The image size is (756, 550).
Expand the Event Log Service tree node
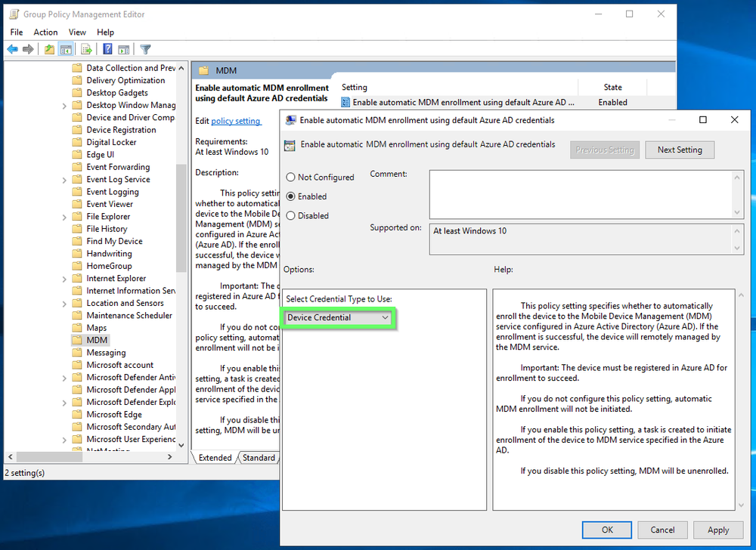64,180
